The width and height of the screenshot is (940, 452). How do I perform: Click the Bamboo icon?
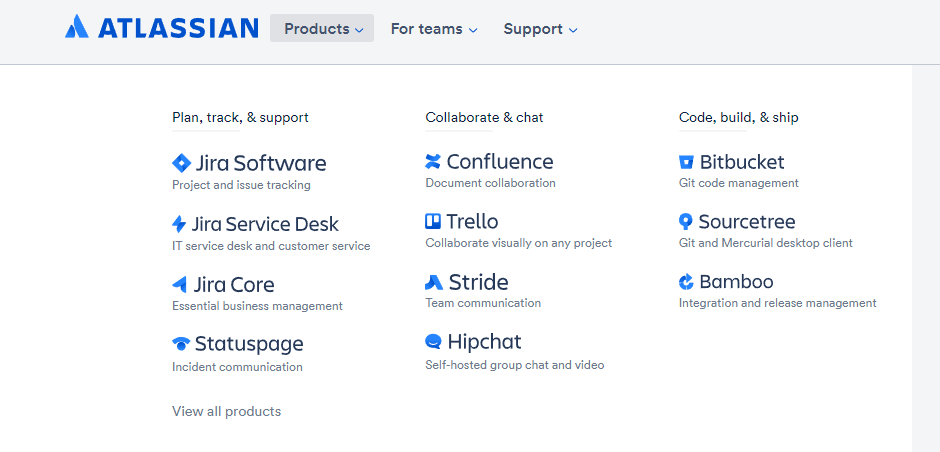[x=686, y=282]
